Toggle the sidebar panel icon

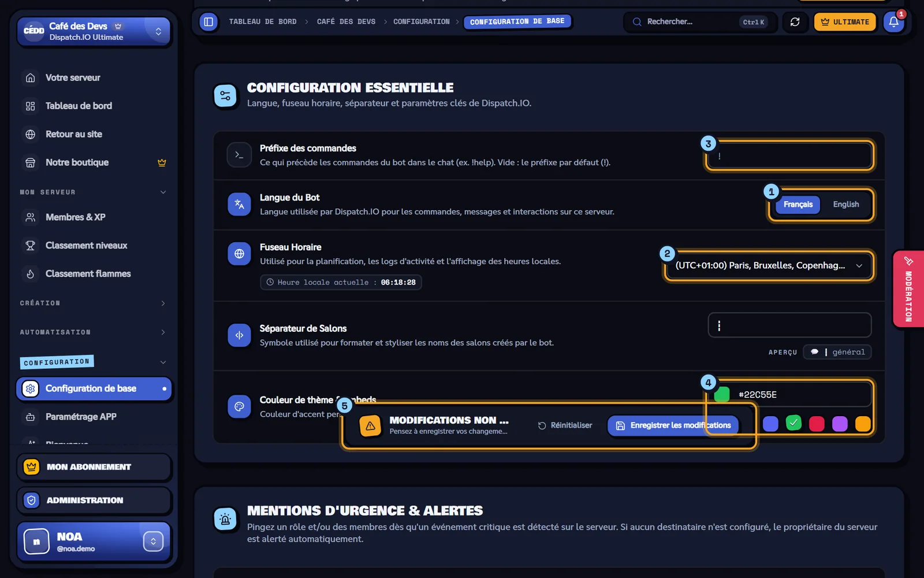(x=208, y=22)
